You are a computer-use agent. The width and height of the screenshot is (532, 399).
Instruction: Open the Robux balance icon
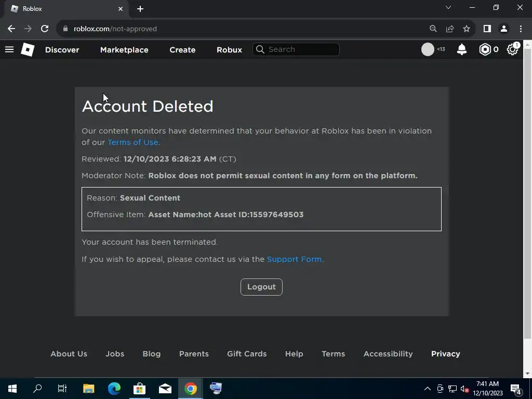click(485, 49)
